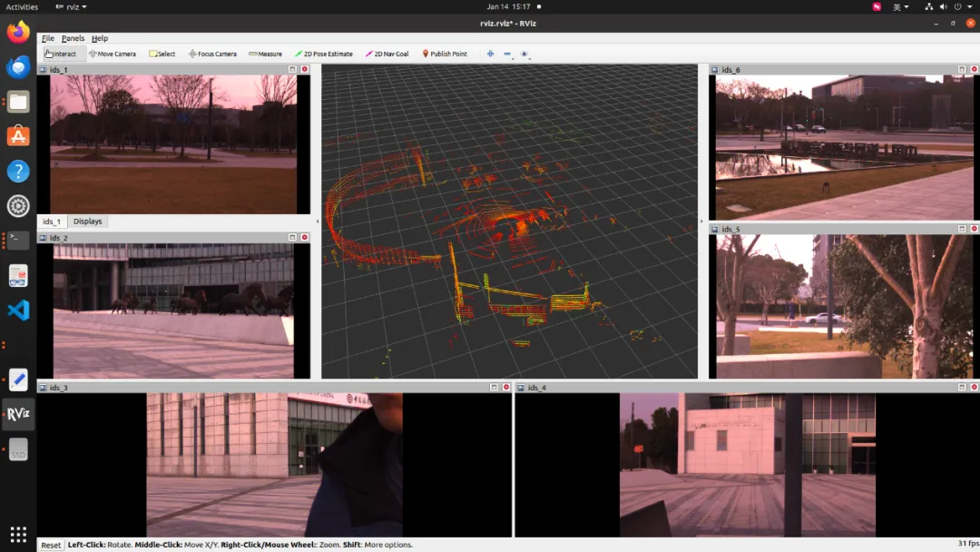Show Applications grid at dock bottom
Screen dimensions: 980x552
(x=18, y=535)
